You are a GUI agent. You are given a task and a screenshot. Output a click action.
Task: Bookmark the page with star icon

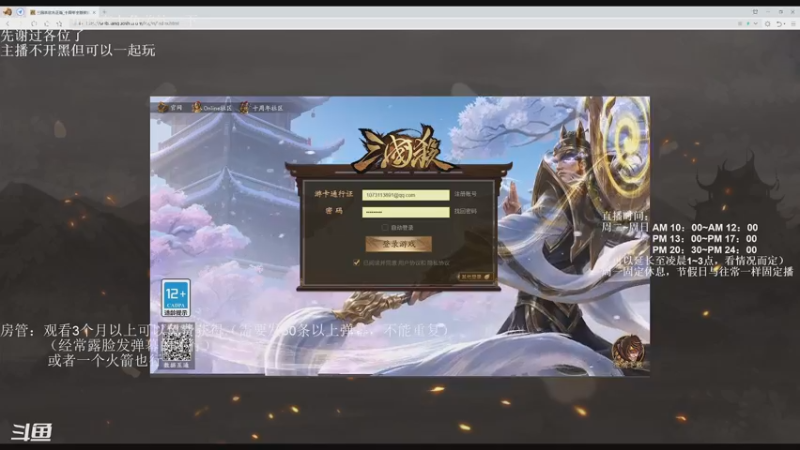[59, 24]
